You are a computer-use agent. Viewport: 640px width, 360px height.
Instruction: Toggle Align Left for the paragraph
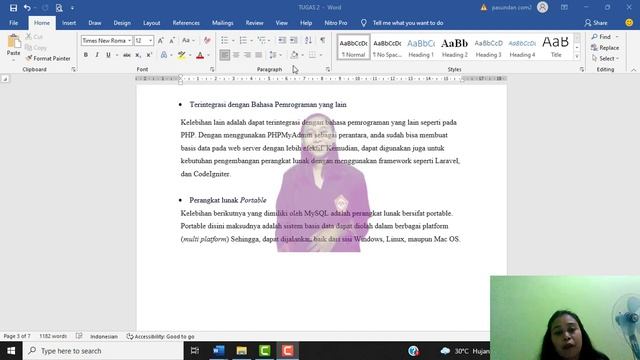(224, 55)
